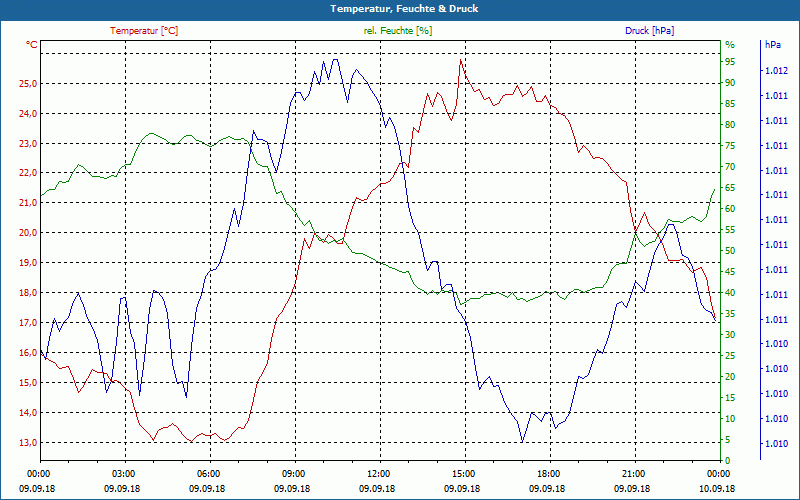This screenshot has width=800, height=500.
Task: Click the 06:00 time axis label
Action: [x=208, y=473]
